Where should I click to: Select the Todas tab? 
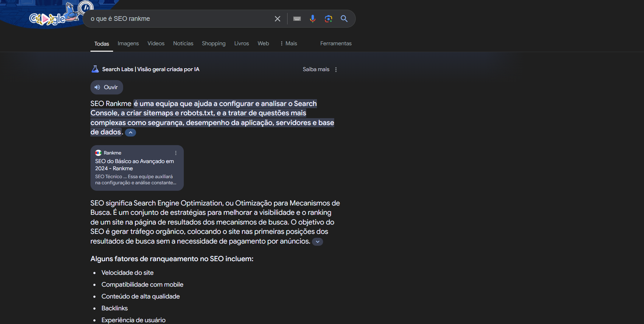tap(102, 44)
